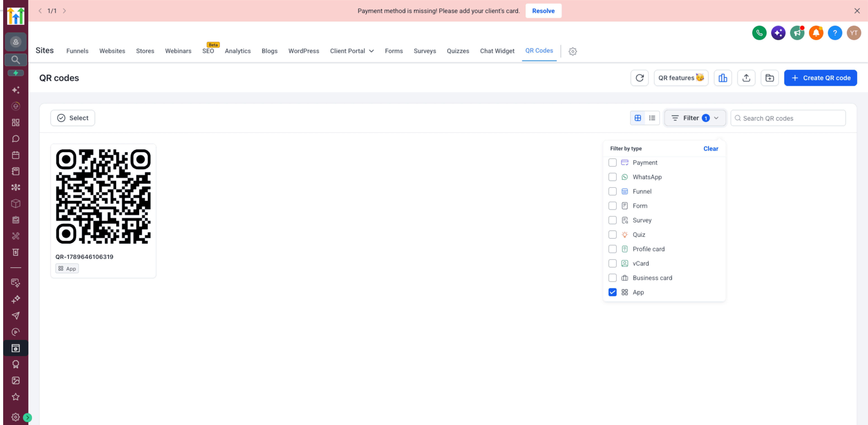Switch to the Stores tab

145,51
